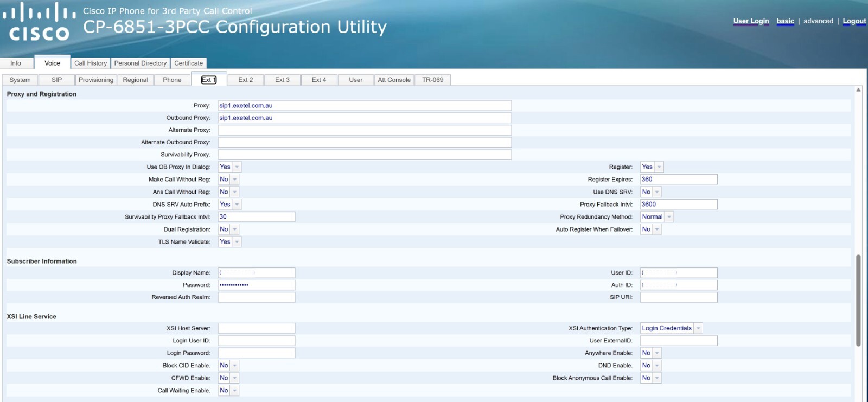The width and height of the screenshot is (868, 402).
Task: Select the User sub-tab
Action: 356,80
